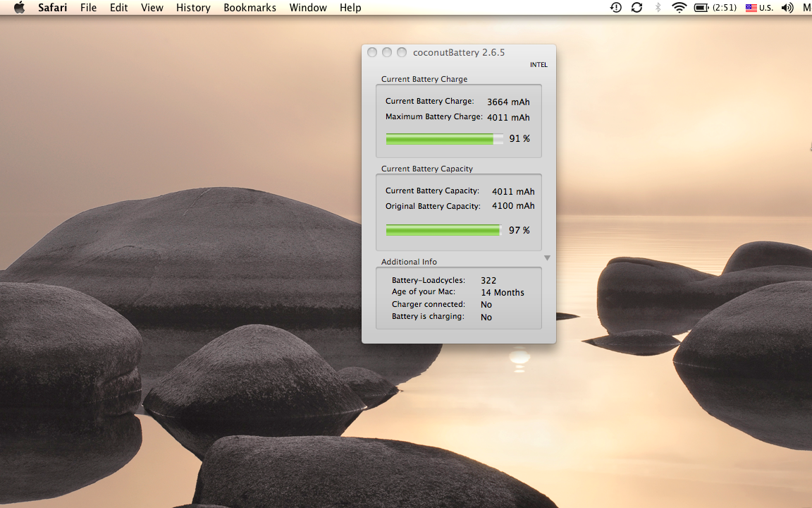Open the History menu
Screen dimensions: 812x508
(x=193, y=7)
